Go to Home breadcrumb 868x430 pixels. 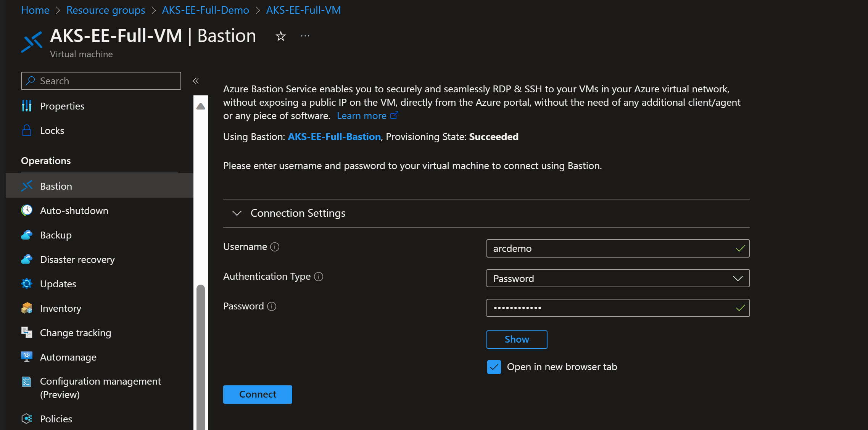click(x=35, y=10)
